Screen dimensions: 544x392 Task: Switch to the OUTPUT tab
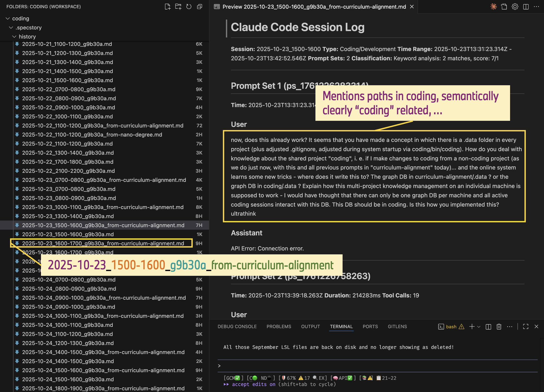[311, 327]
